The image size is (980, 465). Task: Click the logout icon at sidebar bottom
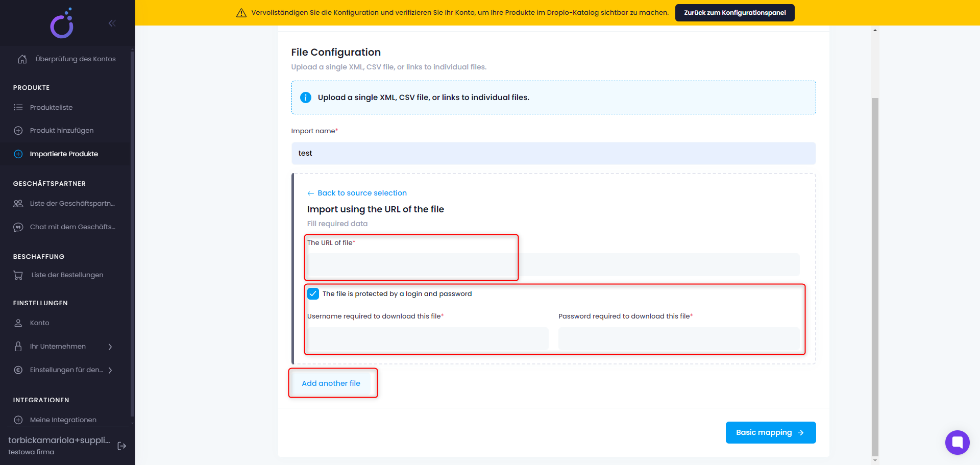(x=121, y=446)
